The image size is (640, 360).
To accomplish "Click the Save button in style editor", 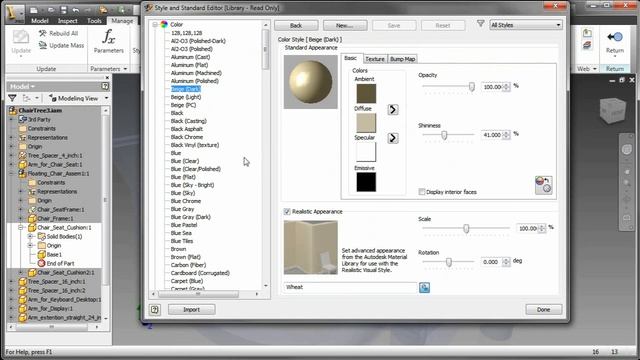I will [394, 25].
